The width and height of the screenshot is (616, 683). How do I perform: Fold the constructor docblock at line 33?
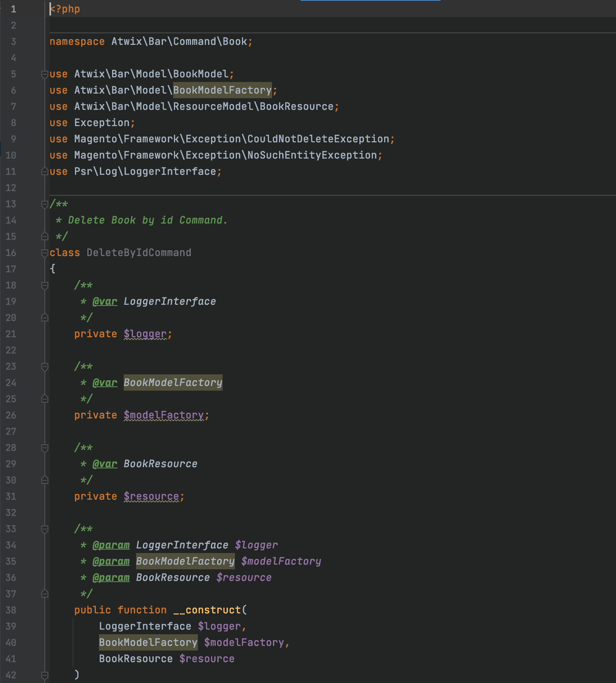tap(45, 529)
